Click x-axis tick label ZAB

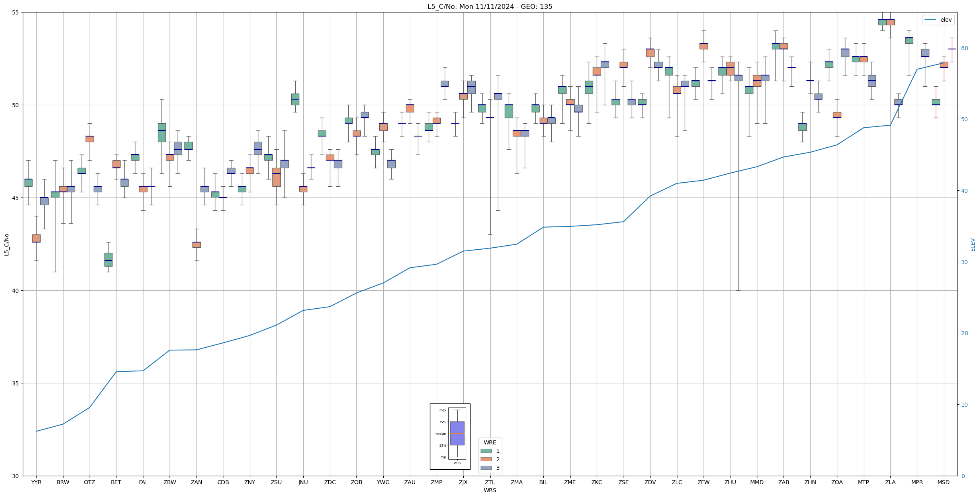point(784,482)
